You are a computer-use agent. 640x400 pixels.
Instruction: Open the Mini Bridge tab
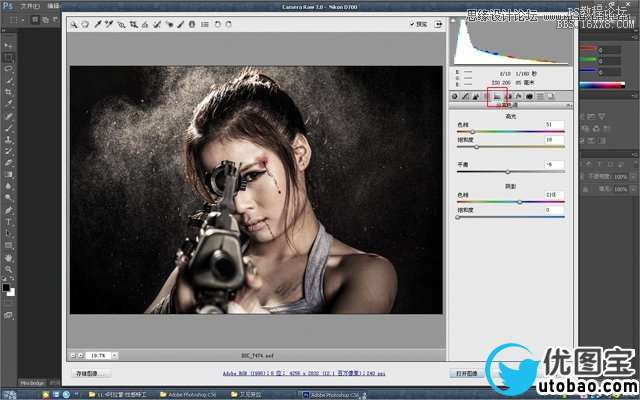point(32,383)
